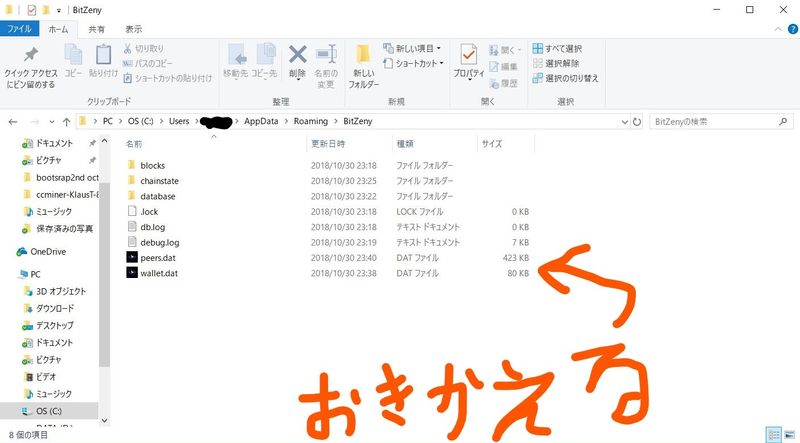This screenshot has width=800, height=443.
Task: Click OS (C:) in the address bar
Action: 140,121
